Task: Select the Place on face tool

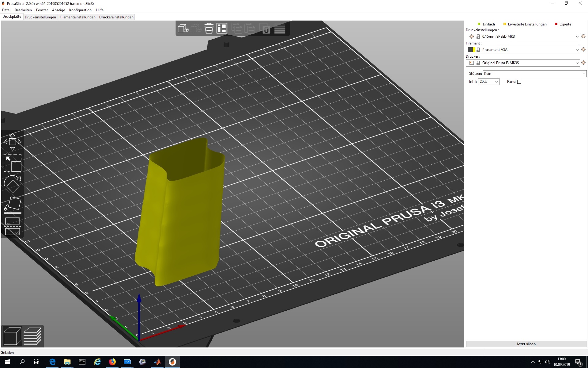Action: pos(13,205)
